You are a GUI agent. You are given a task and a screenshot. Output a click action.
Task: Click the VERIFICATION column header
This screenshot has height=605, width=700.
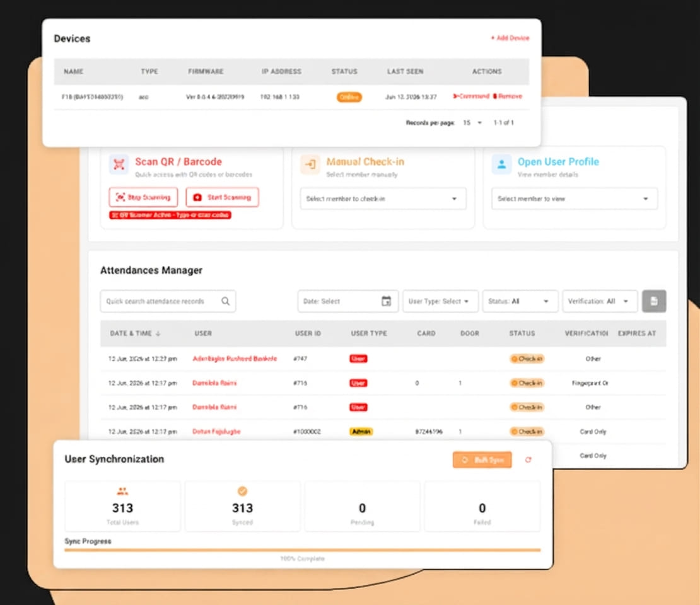[x=586, y=333]
